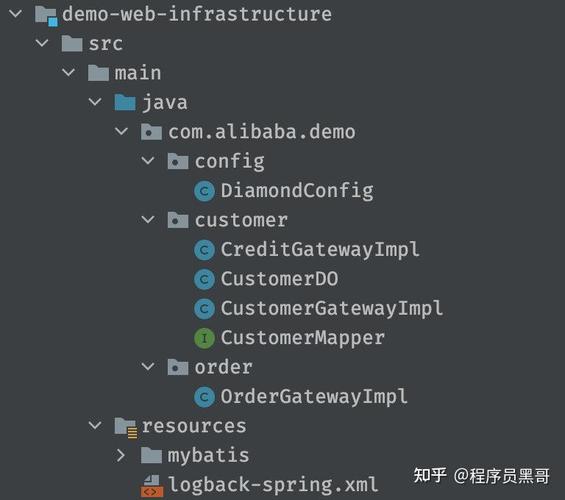Viewport: 565px width, 500px height.
Task: Click the logback-spring.xml file icon
Action: (x=152, y=486)
